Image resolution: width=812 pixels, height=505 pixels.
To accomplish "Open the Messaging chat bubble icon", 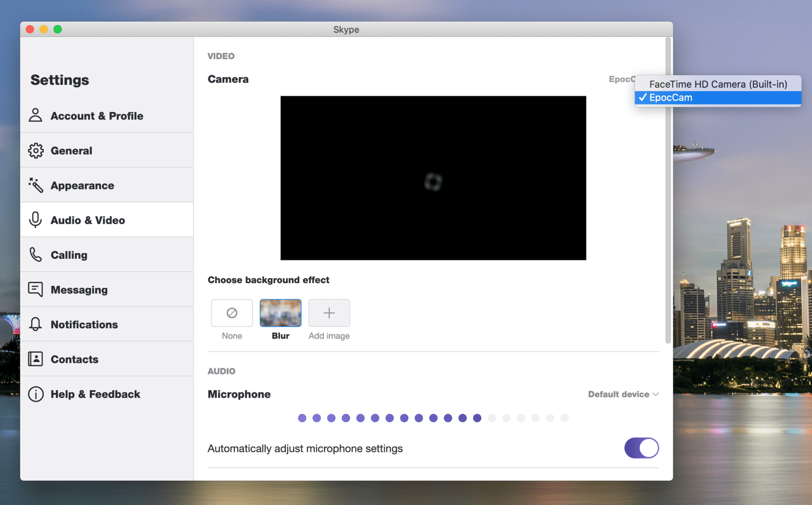I will [36, 290].
